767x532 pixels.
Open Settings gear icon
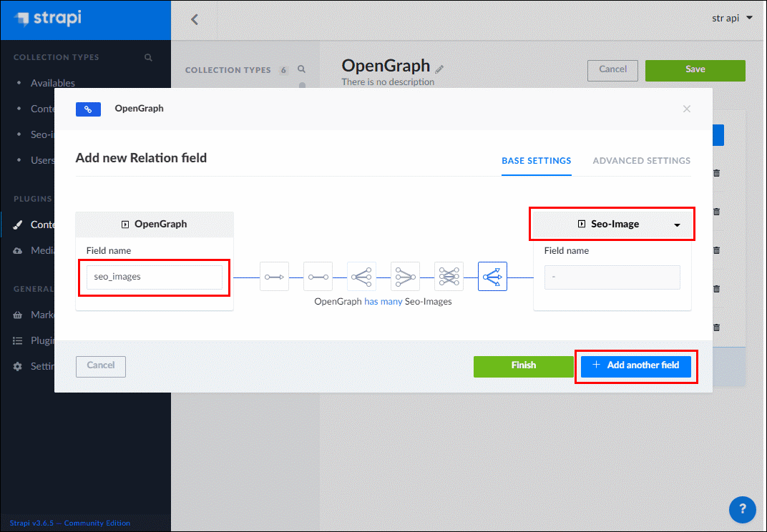(x=18, y=366)
